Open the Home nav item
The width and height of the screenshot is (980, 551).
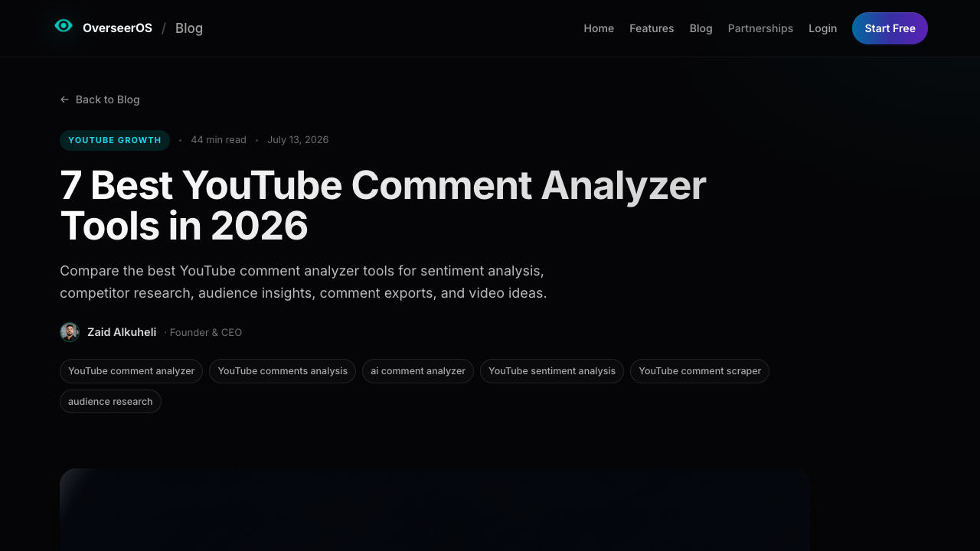point(599,28)
